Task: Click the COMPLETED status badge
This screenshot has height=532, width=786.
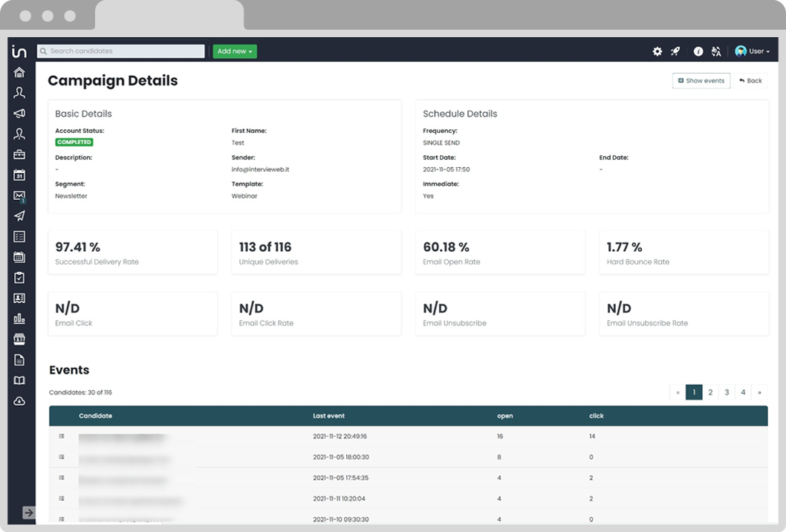Action: [74, 142]
